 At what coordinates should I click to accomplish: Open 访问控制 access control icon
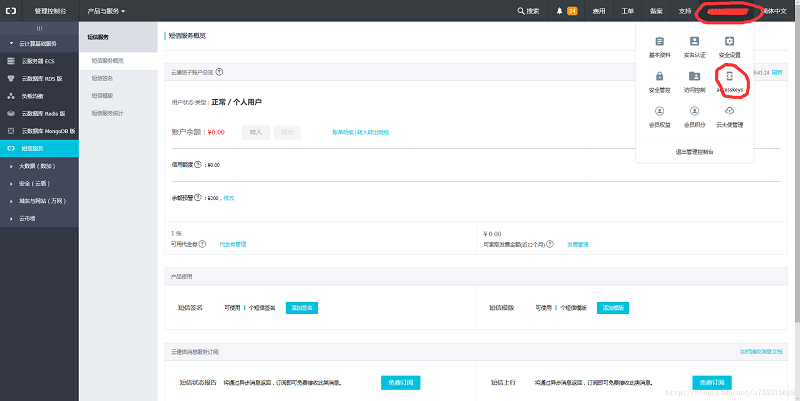coord(695,77)
